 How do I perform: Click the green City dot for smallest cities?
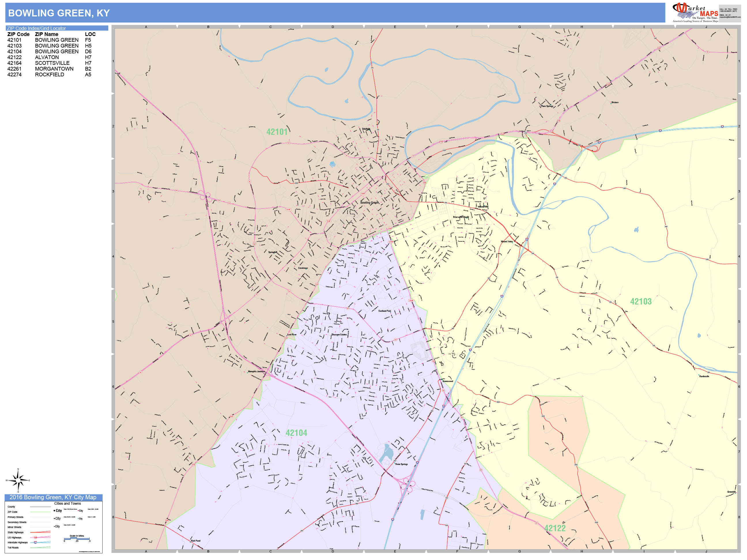(x=78, y=519)
